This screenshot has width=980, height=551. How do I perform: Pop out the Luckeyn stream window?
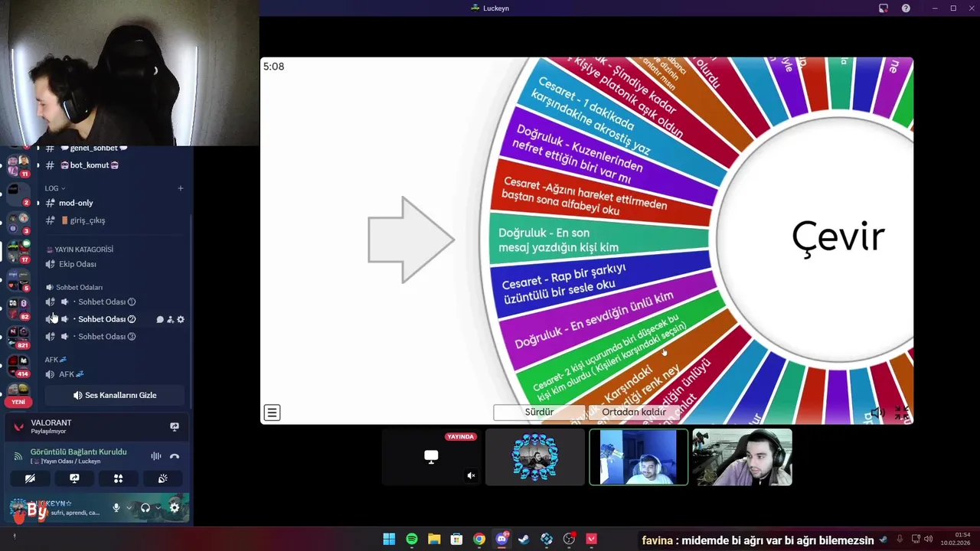[x=884, y=8]
